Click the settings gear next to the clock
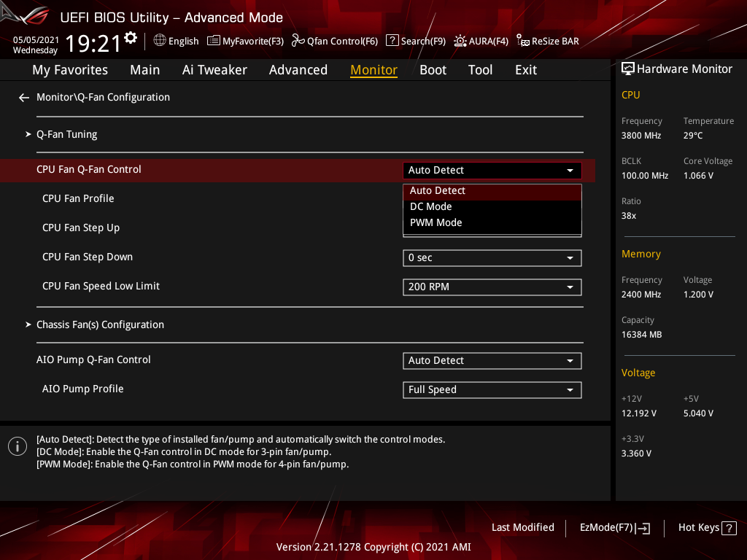The width and height of the screenshot is (747, 560). click(x=131, y=38)
